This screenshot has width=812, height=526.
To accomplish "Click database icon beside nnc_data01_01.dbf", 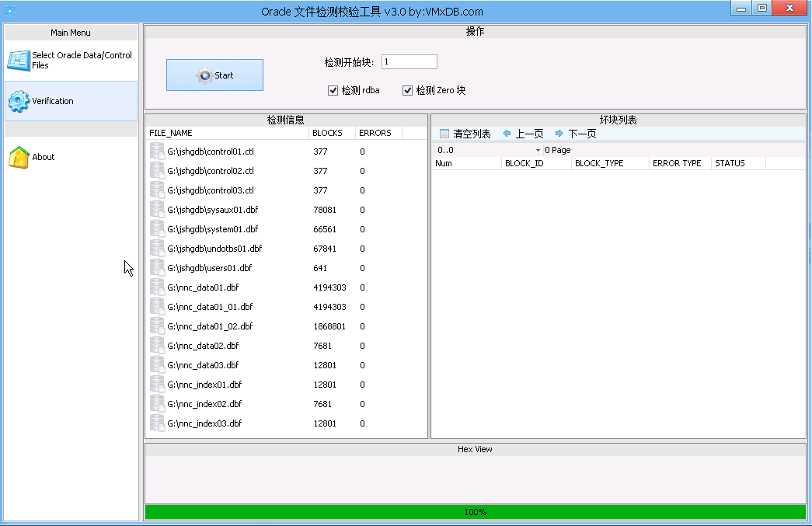I will click(157, 306).
